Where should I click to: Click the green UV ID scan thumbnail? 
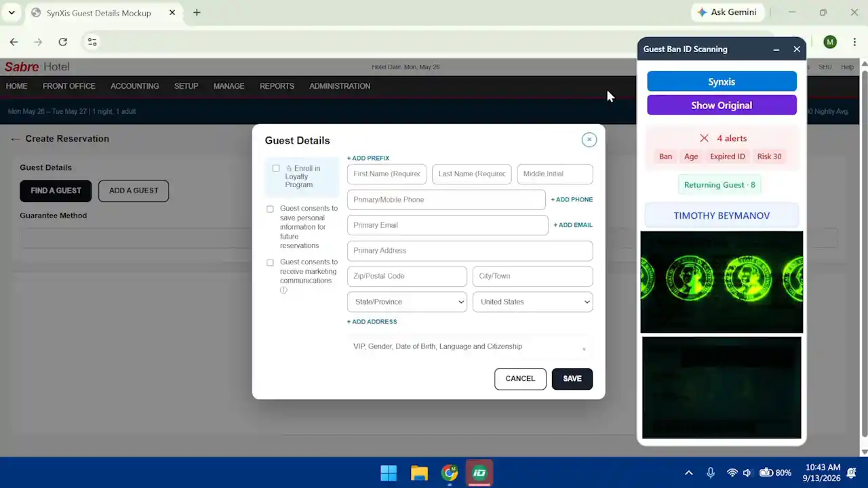pyautogui.click(x=722, y=282)
